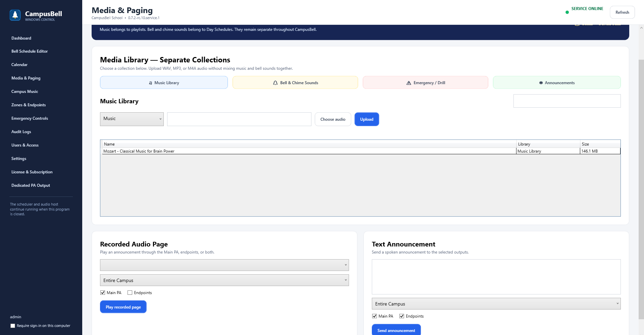Click into the Text Announcement message box
Screen dimensions: 644x335
[x=496, y=277]
